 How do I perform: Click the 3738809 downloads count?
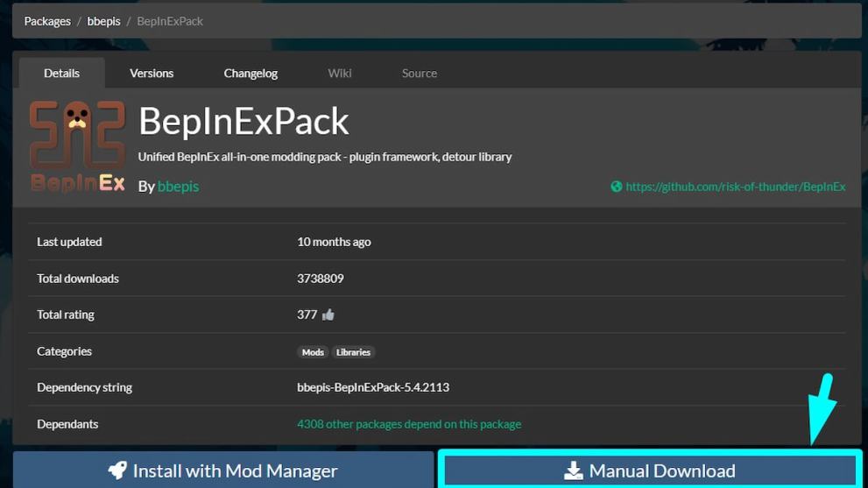(321, 279)
